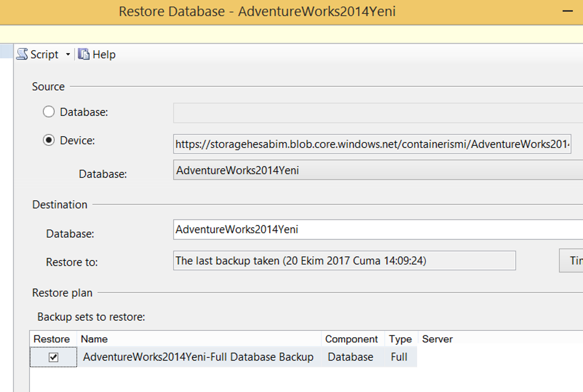Select the source Database radio button
The width and height of the screenshot is (583, 392).
point(49,112)
